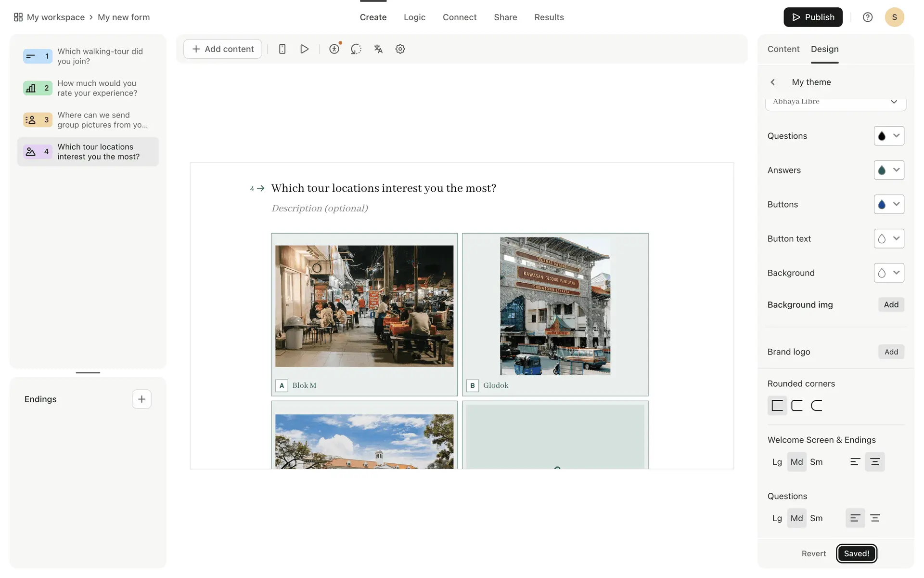Click the Publish button

click(x=812, y=17)
